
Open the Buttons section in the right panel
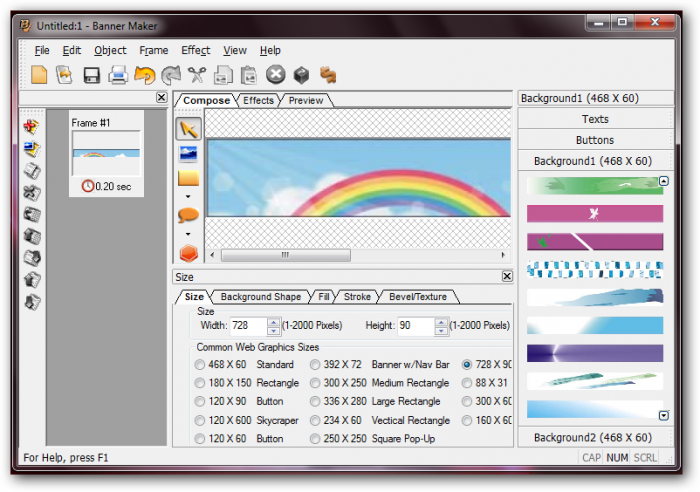[595, 140]
